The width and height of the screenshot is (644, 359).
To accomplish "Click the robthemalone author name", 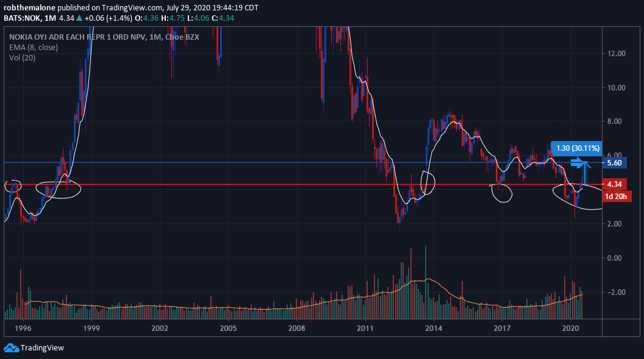I will [x=29, y=8].
